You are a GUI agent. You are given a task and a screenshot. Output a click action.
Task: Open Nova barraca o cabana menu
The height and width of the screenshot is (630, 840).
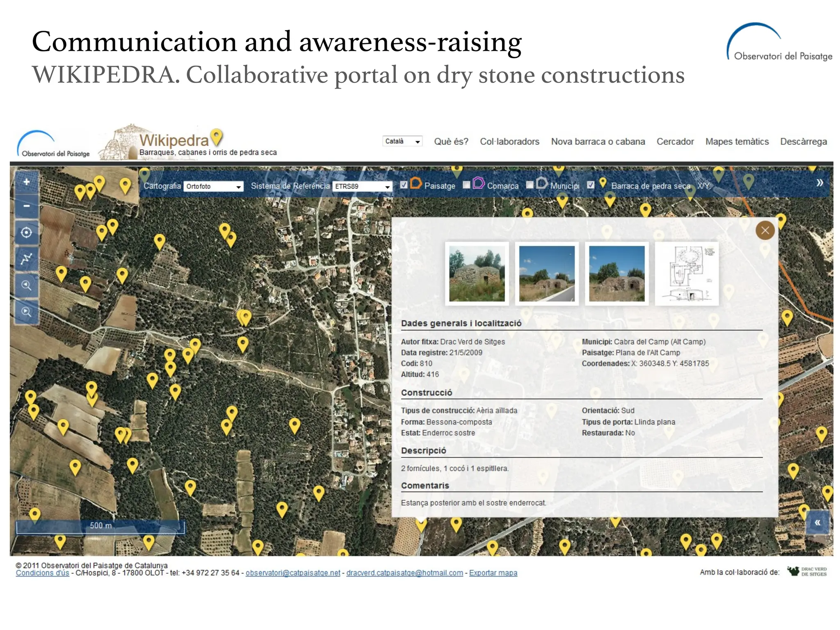[x=598, y=142]
